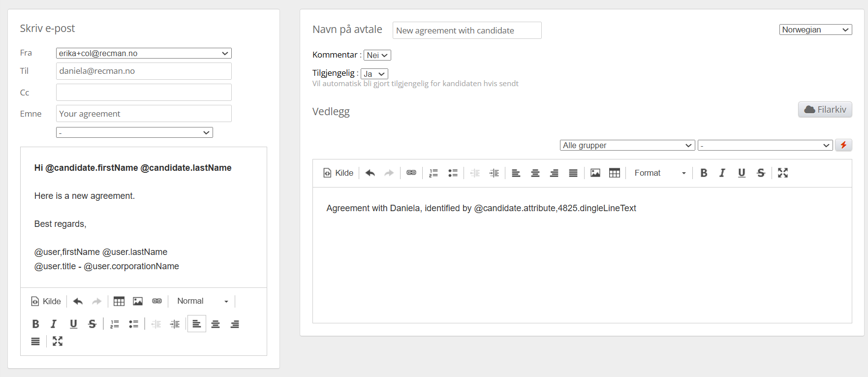Screen dimensions: 868x377
Task: Toggle underline in the agreement editor
Action: click(742, 173)
